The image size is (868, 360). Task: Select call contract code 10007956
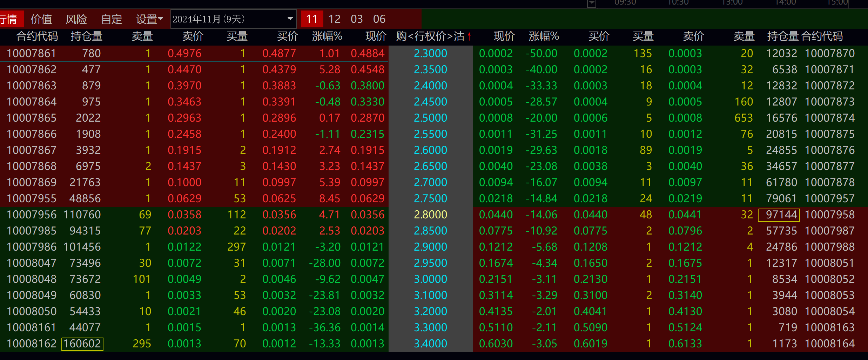point(31,215)
